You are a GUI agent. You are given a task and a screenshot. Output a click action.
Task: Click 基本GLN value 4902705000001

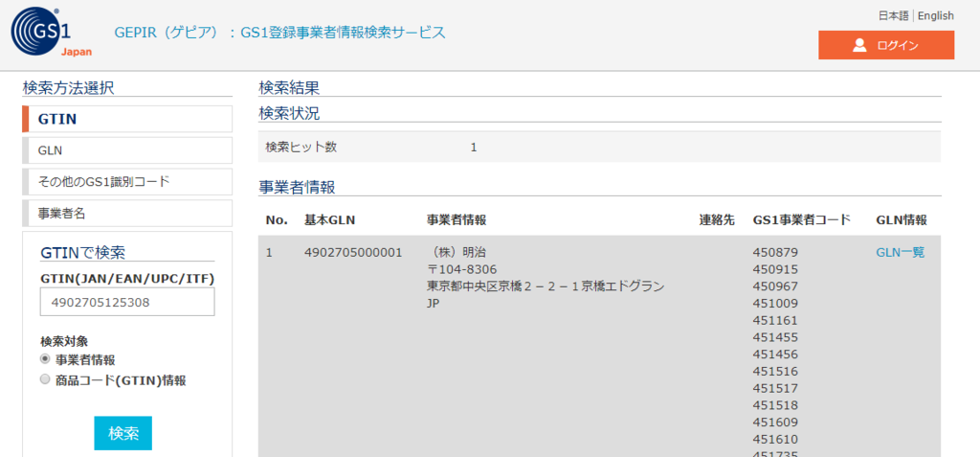point(354,252)
